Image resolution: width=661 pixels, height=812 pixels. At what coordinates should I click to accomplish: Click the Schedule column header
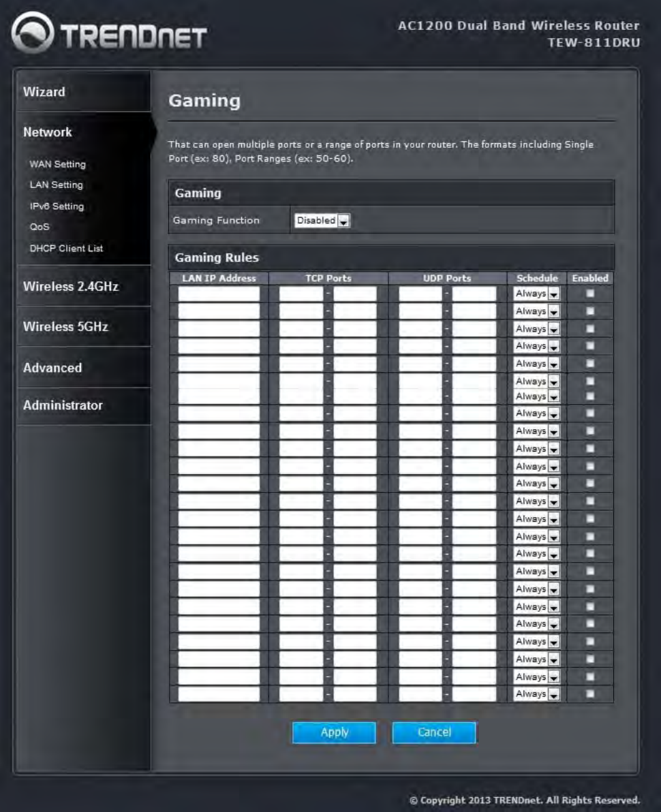[x=537, y=279]
